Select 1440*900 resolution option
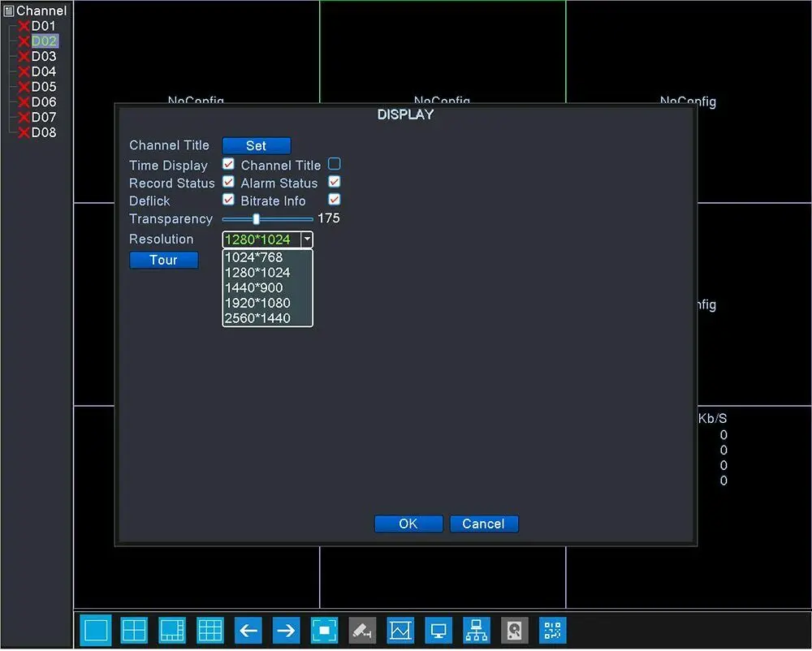This screenshot has height=651, width=812. (267, 288)
